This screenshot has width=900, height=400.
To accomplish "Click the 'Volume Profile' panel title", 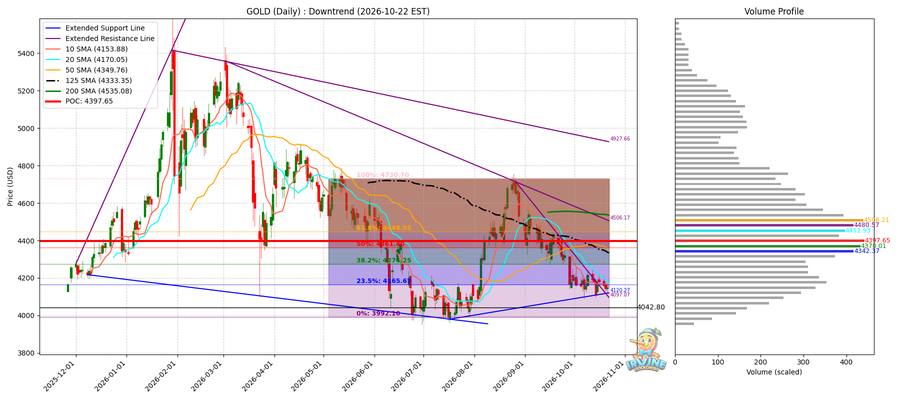I will point(774,11).
